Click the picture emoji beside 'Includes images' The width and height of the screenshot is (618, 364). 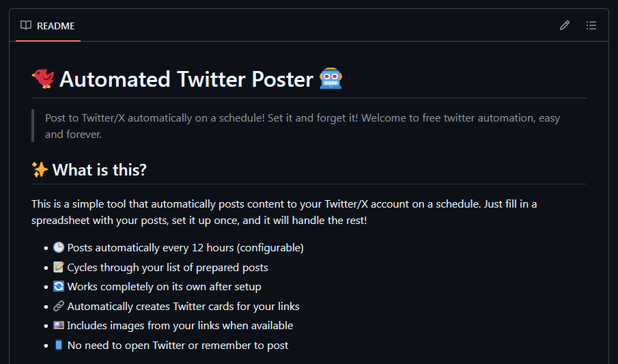tap(59, 326)
